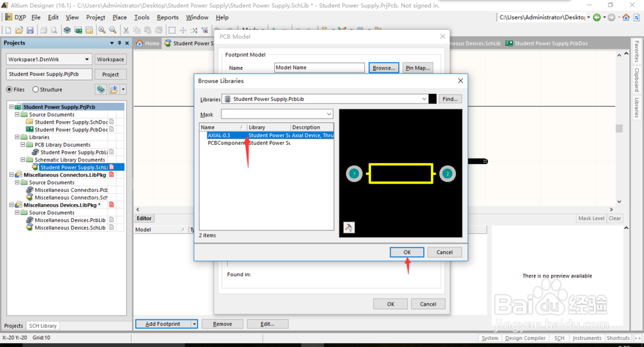Select the Files radio button

click(x=9, y=89)
